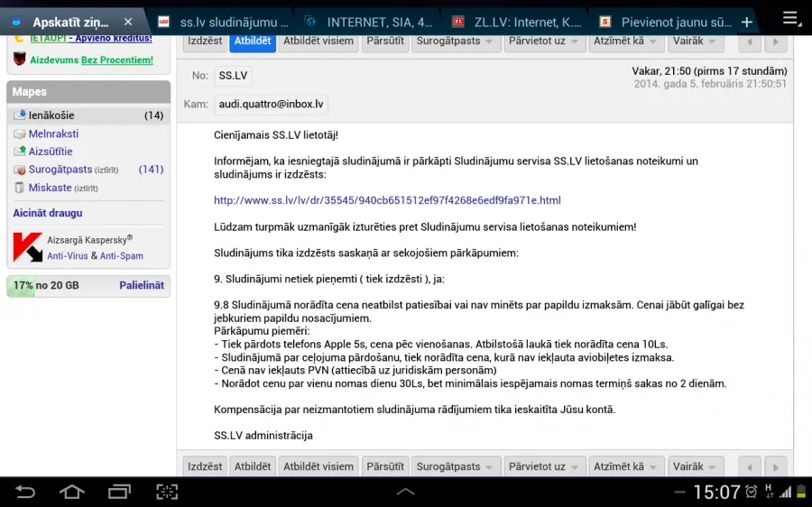Expand the bottom Surogātpasts dropdown

tap(456, 466)
